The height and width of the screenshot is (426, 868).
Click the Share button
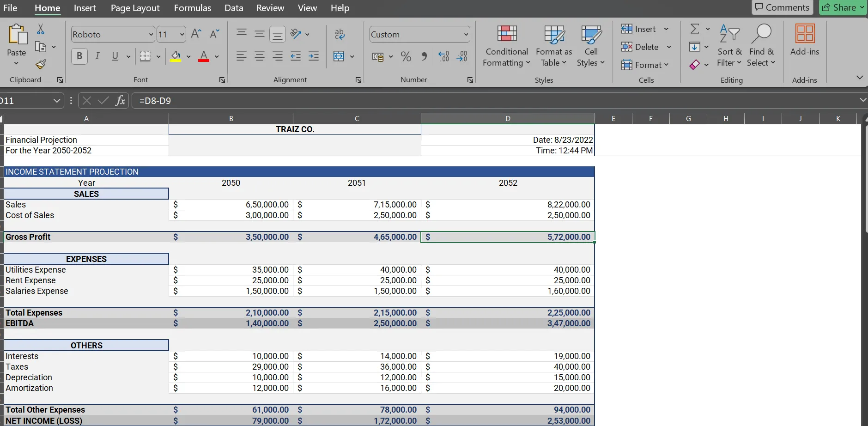click(843, 7)
